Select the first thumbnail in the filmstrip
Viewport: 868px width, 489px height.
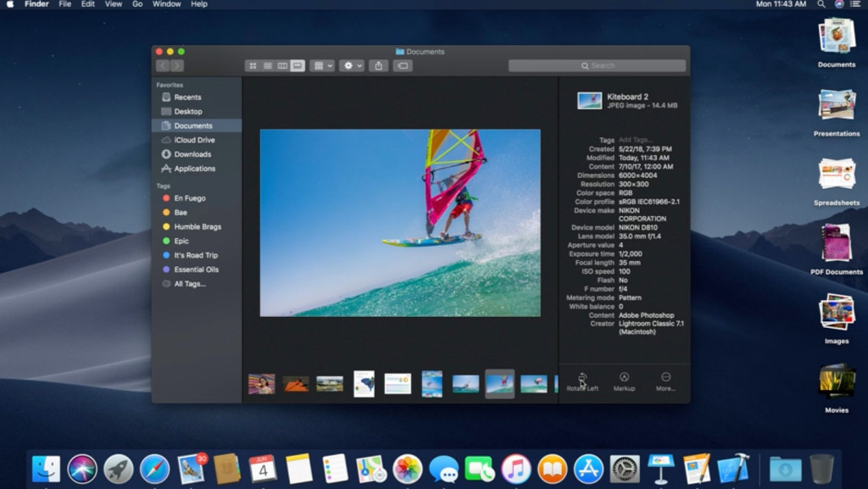(x=259, y=383)
